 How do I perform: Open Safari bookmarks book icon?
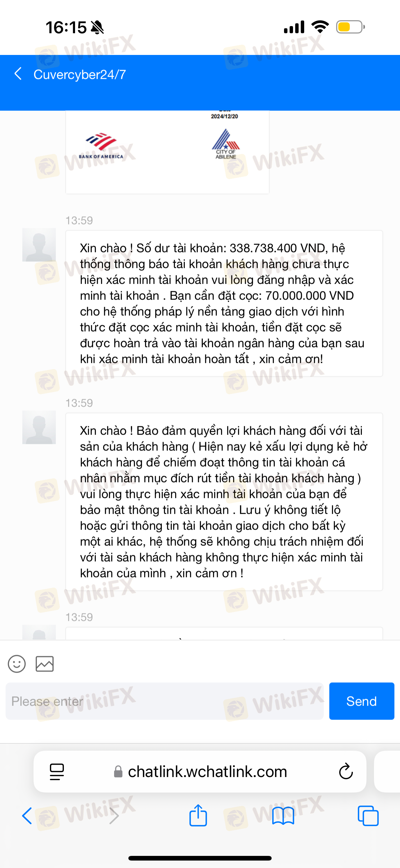coord(283,816)
